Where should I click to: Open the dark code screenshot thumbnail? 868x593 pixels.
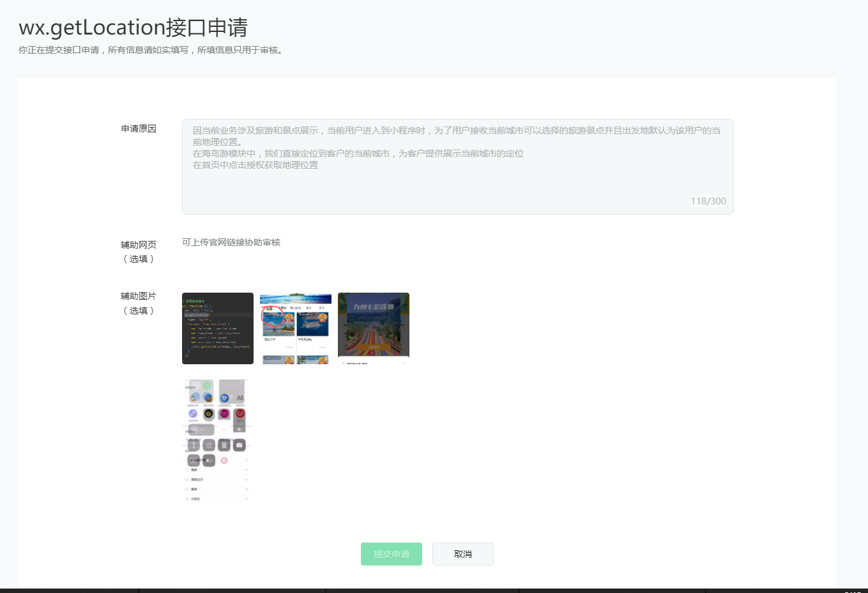click(x=218, y=328)
